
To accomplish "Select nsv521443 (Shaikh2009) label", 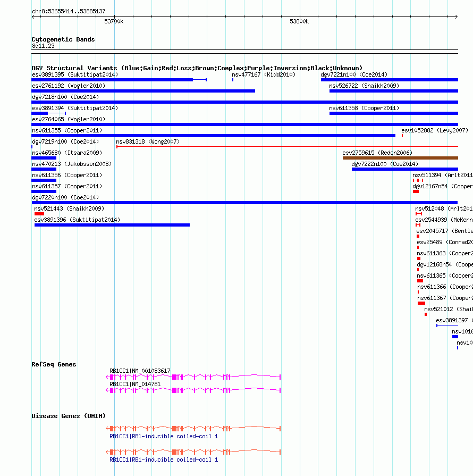I will tap(69, 208).
